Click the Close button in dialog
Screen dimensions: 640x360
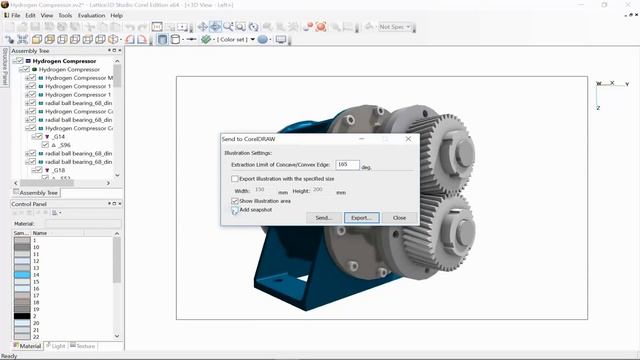(x=399, y=218)
